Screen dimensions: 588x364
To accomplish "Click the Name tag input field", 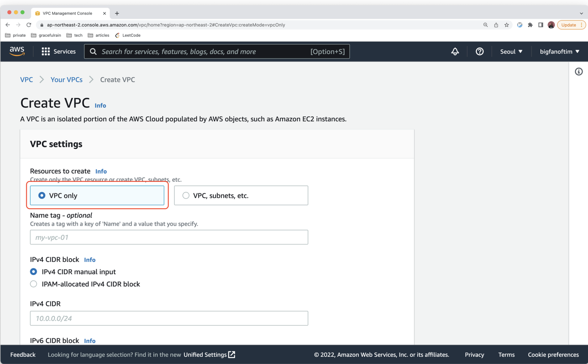I will click(169, 237).
